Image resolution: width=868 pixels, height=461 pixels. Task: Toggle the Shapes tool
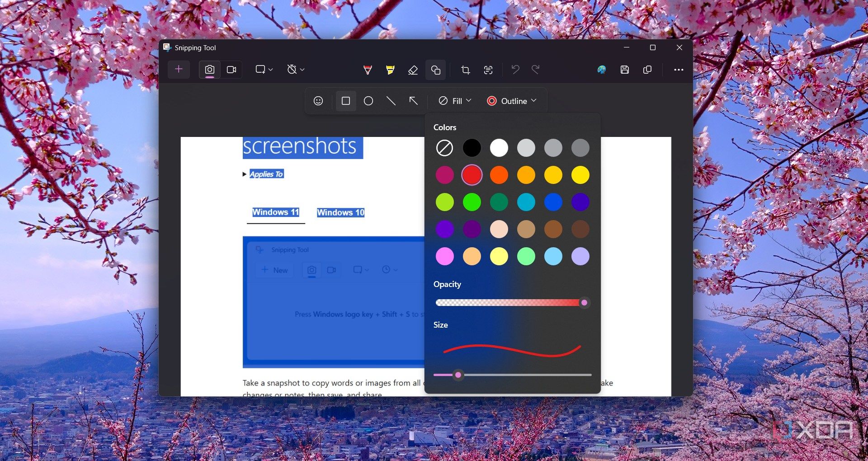coord(435,70)
